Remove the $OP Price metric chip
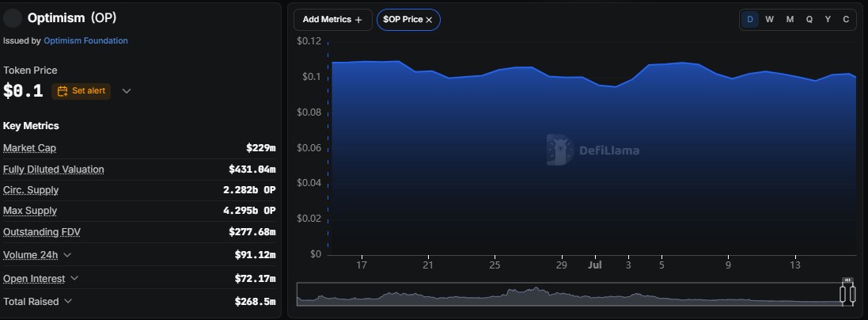This screenshot has height=320, width=868. [x=429, y=20]
